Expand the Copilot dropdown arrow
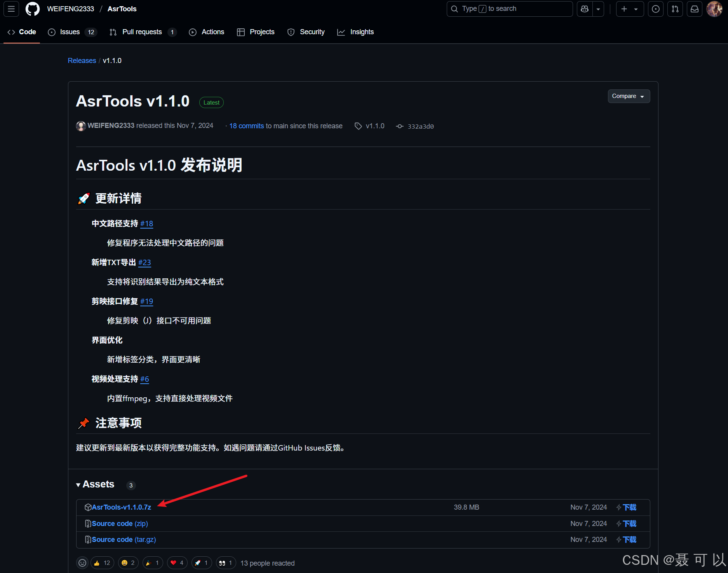The image size is (728, 573). (x=598, y=9)
